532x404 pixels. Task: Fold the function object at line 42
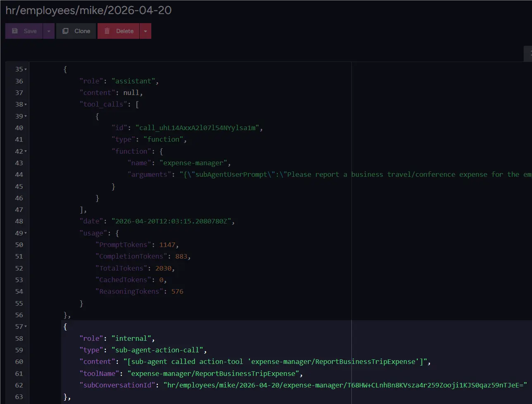pos(26,152)
